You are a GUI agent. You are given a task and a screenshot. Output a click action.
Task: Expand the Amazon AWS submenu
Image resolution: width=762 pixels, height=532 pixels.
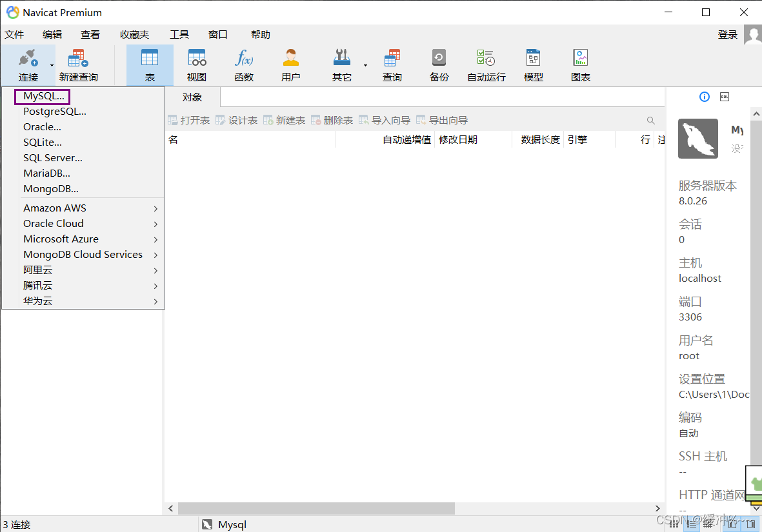84,208
